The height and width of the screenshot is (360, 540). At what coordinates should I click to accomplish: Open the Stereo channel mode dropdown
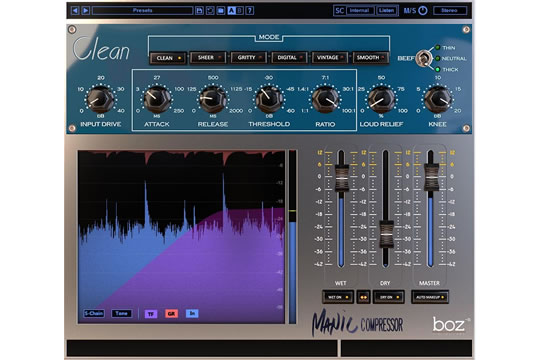pyautogui.click(x=450, y=11)
